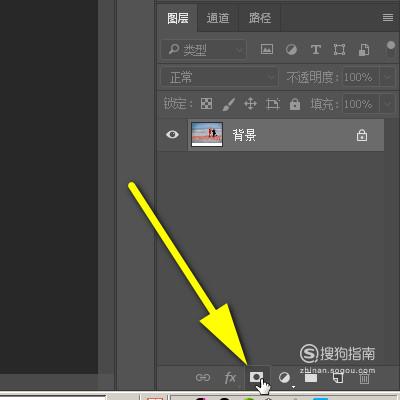Toggle the layer filtering switch

pyautogui.click(x=390, y=49)
